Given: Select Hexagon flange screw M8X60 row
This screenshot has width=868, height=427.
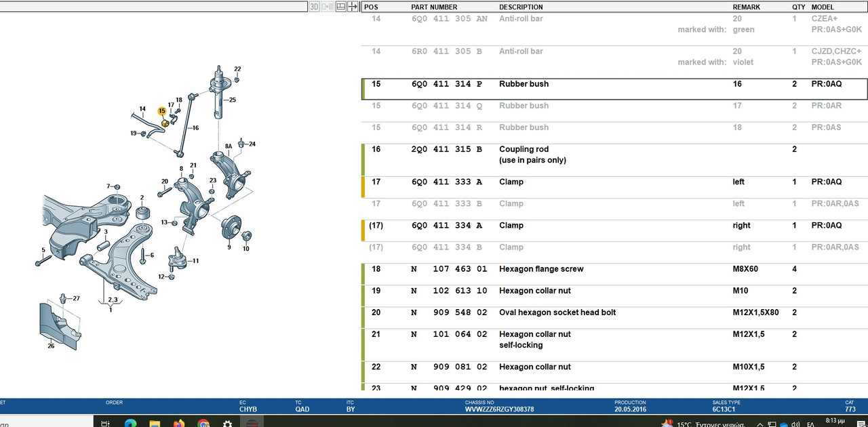Looking at the screenshot, I should click(614, 274).
